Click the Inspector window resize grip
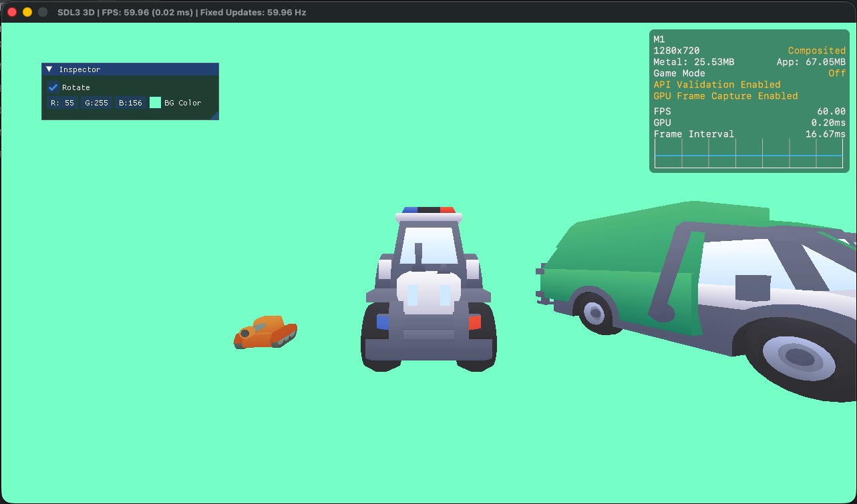The width and height of the screenshot is (857, 504). click(214, 116)
